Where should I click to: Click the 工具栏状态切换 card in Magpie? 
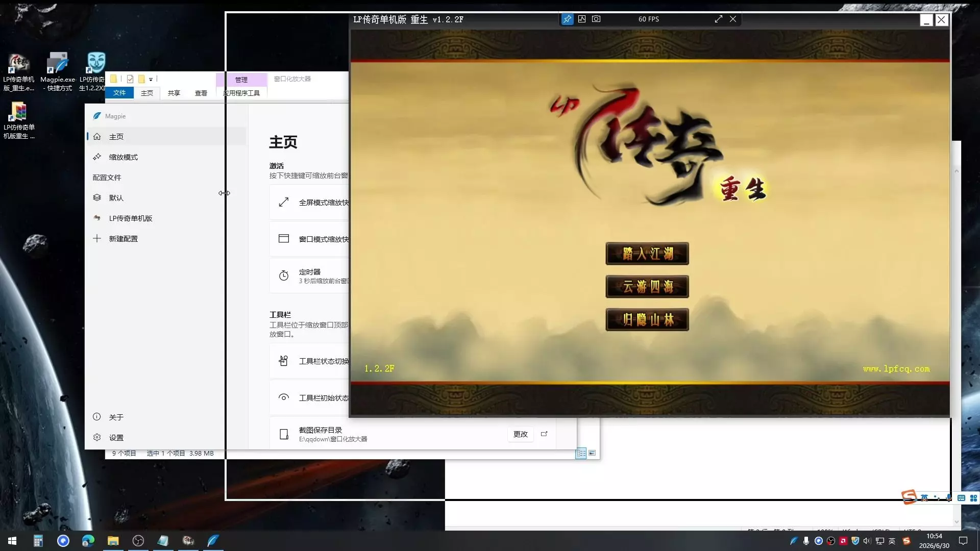(309, 361)
